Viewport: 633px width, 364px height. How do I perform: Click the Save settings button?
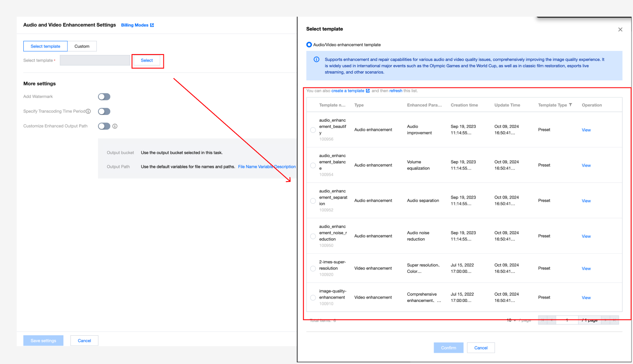coord(43,341)
